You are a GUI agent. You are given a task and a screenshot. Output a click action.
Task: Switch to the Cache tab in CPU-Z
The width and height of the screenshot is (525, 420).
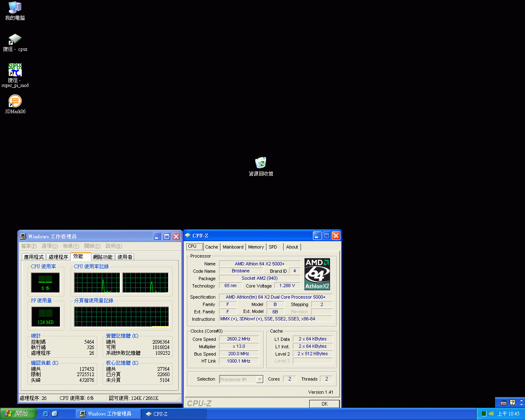pyautogui.click(x=212, y=247)
